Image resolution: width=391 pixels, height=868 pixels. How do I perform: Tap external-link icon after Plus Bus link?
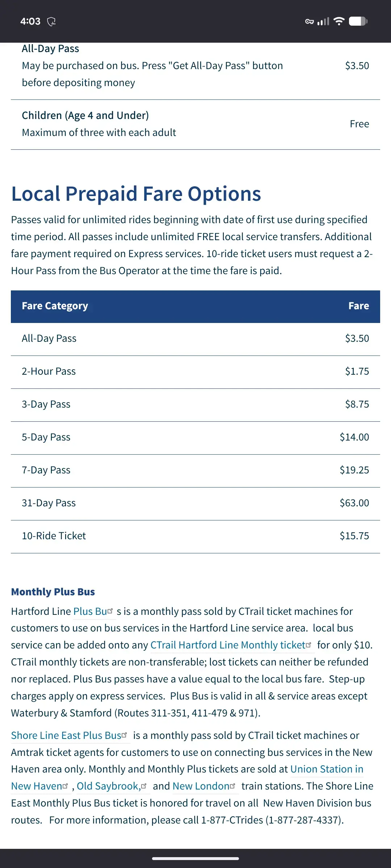[110, 611]
